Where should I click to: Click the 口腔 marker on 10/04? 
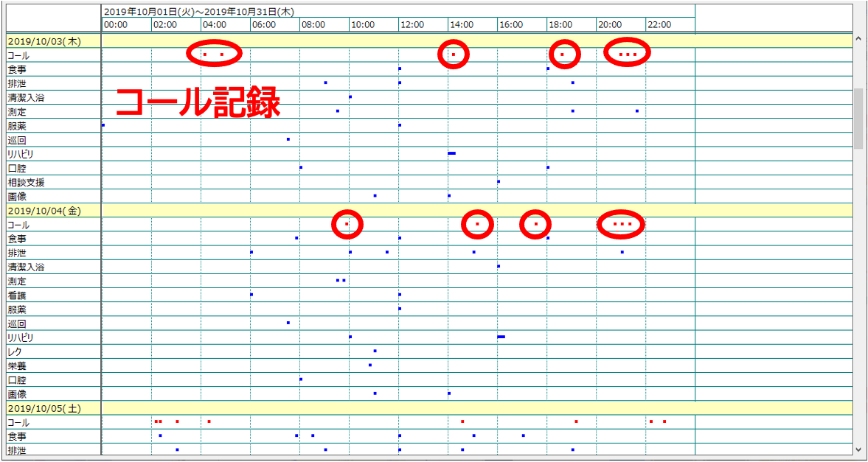point(301,379)
